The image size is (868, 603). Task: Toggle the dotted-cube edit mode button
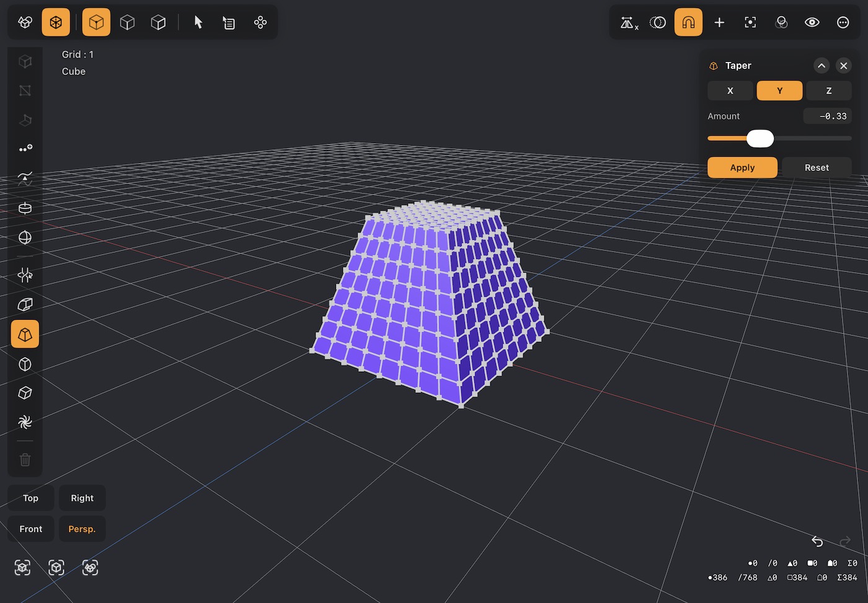56,22
